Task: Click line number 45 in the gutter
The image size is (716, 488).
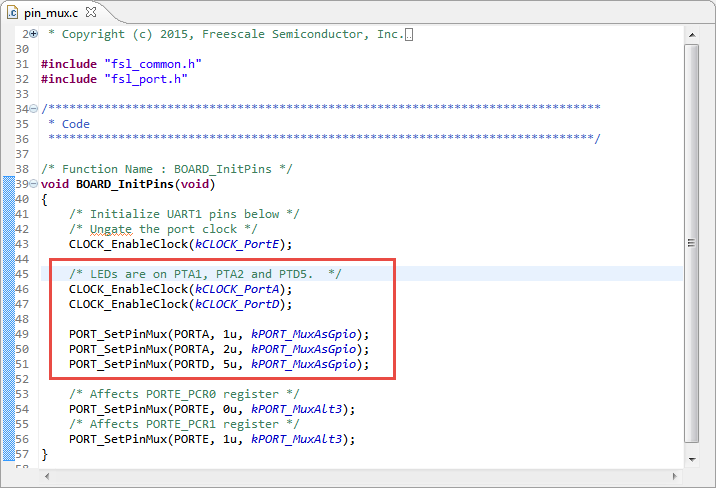Action: click(21, 274)
